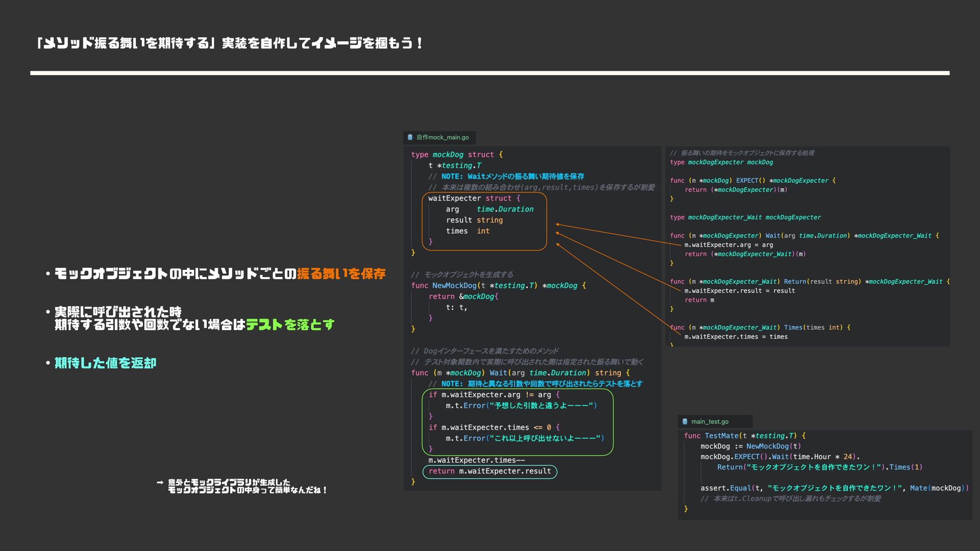The image size is (980, 551).
Task: Click the 'EXPECT() *mockDogExpecter' function declaration
Action: tap(752, 181)
